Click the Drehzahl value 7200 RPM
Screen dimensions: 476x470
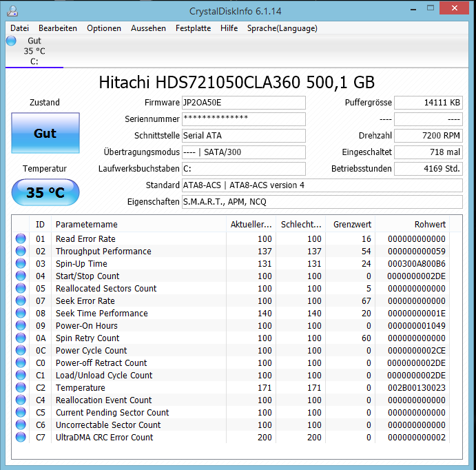tap(428, 135)
